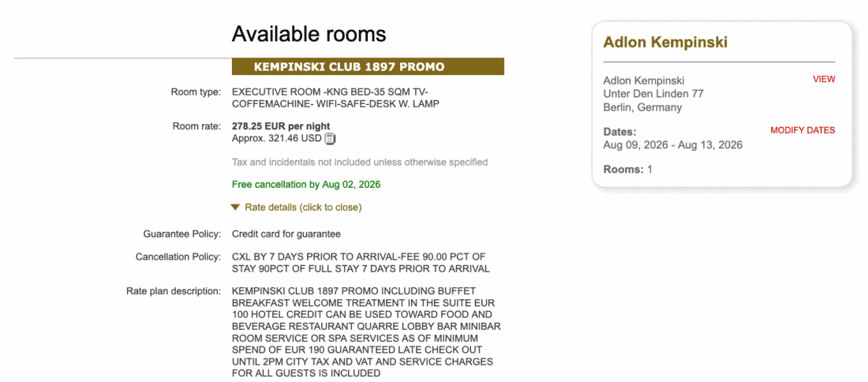Image resolution: width=868 pixels, height=382 pixels.
Task: Click "Rate details (click to close)" text
Action: point(303,208)
